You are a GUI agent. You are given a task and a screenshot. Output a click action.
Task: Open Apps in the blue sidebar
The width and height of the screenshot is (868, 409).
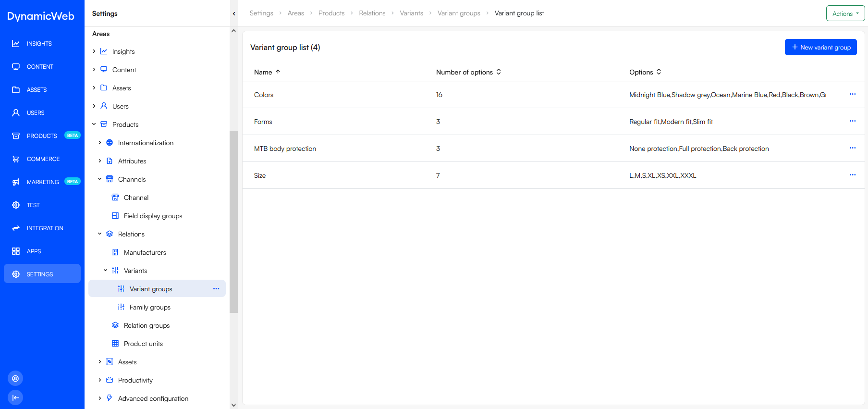coord(42,251)
